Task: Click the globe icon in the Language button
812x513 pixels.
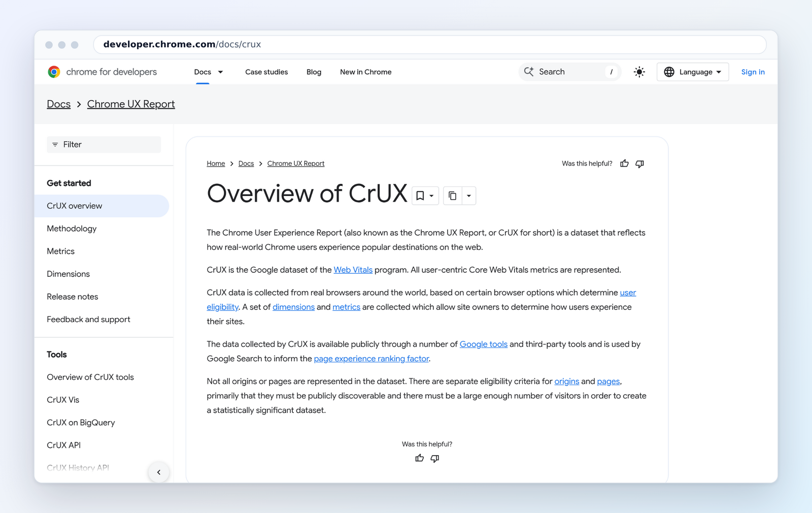Action: pos(669,72)
